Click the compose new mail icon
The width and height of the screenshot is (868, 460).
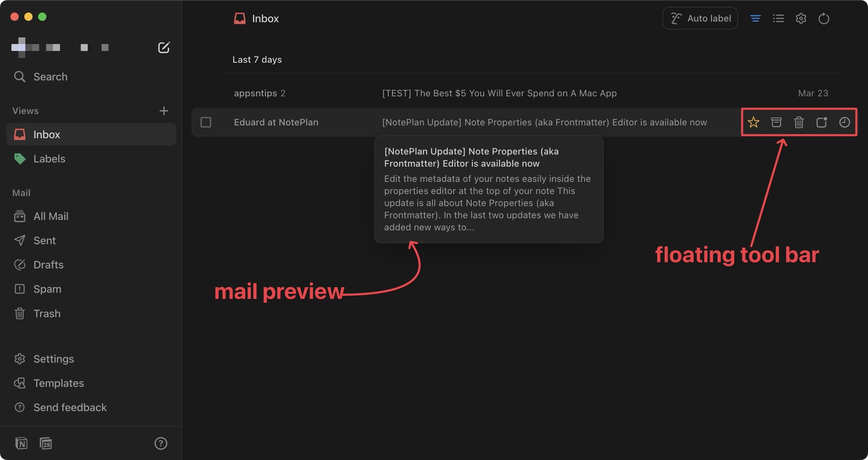(x=164, y=47)
